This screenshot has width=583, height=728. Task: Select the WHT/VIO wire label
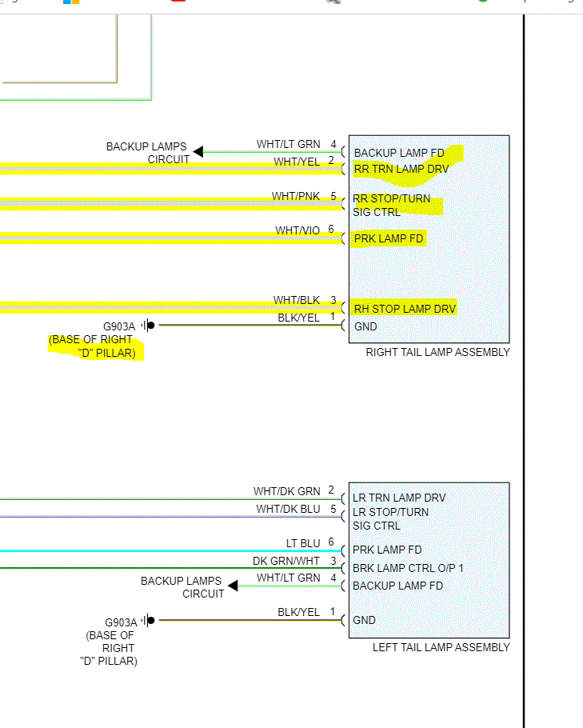(x=297, y=230)
